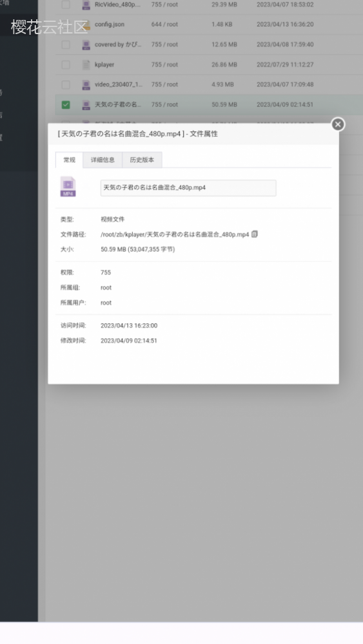Click the video_230407_1 video file icon
This screenshot has width=363, height=644.
(x=86, y=84)
